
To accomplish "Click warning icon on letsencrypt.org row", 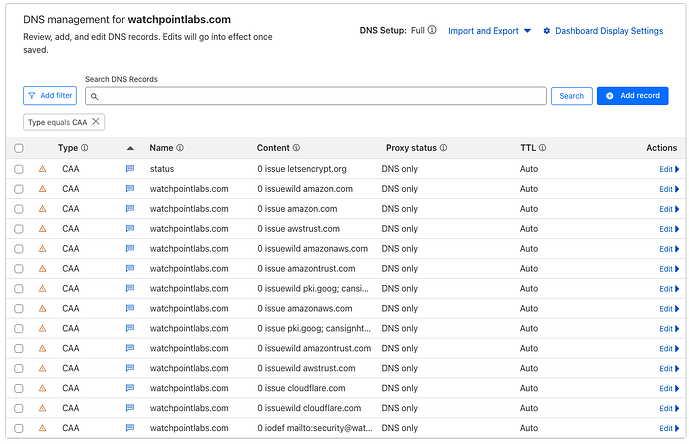I will [42, 169].
